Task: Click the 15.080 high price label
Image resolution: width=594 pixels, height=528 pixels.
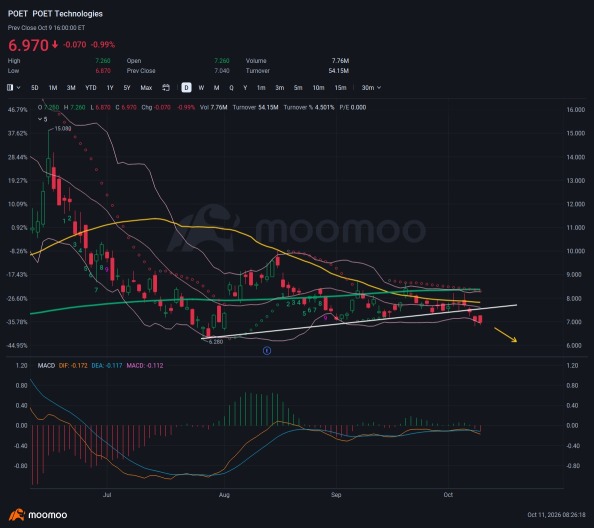Action: [63, 129]
